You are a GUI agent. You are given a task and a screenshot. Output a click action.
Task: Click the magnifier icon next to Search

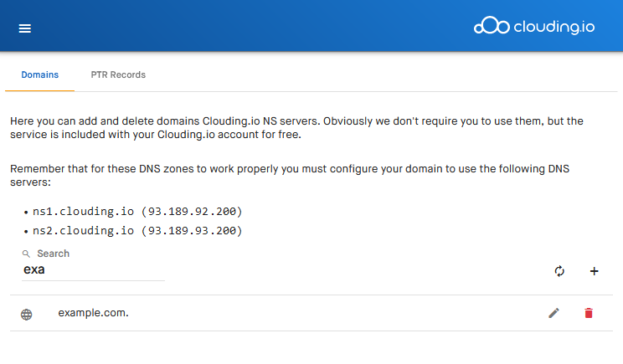pyautogui.click(x=26, y=254)
